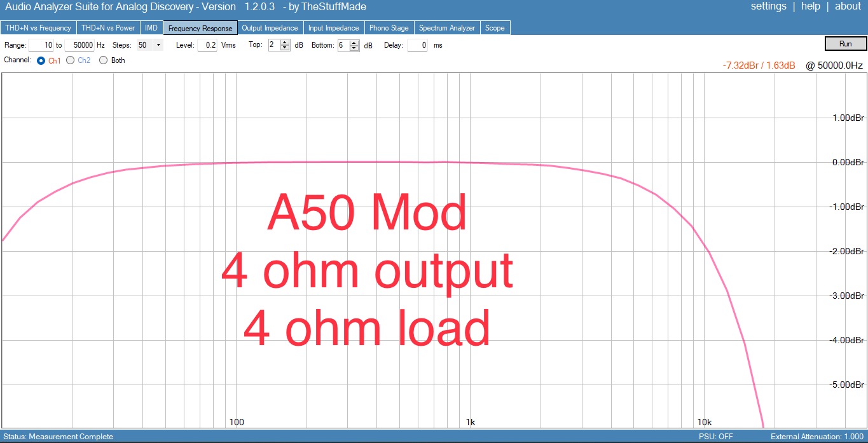Click the Level Vrms input field
This screenshot has height=443, width=868.
(207, 45)
